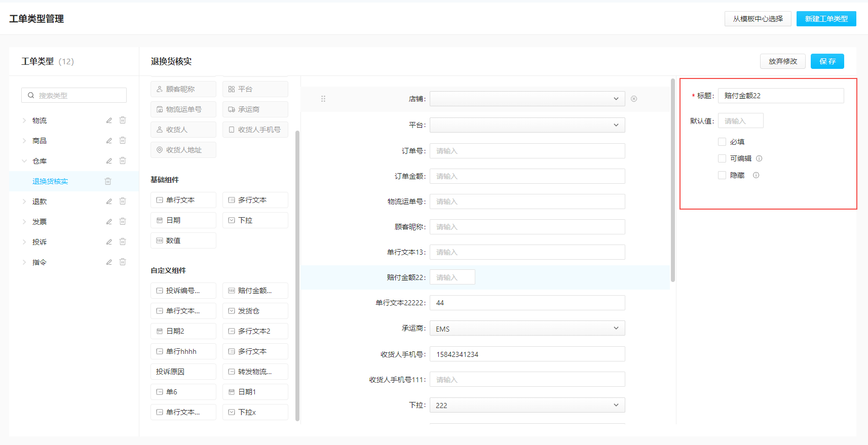
Task: Click the form preview vertical scrollbar
Action: click(673, 180)
